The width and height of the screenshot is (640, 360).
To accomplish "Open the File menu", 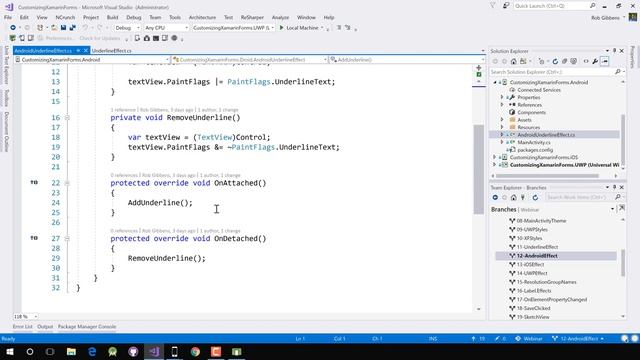I will pyautogui.click(x=8, y=18).
